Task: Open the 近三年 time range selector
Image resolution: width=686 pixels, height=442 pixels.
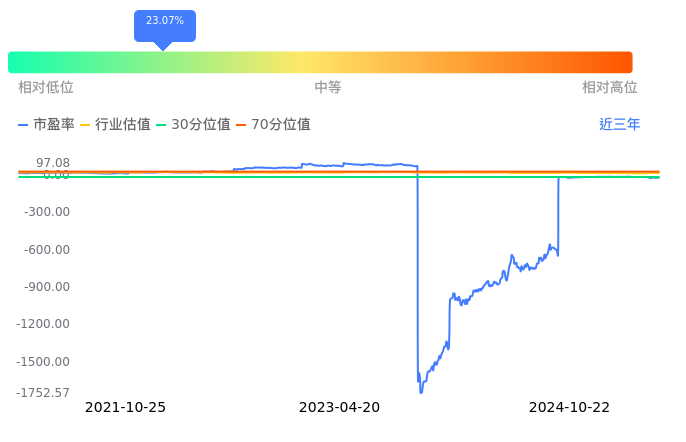Action: point(619,125)
